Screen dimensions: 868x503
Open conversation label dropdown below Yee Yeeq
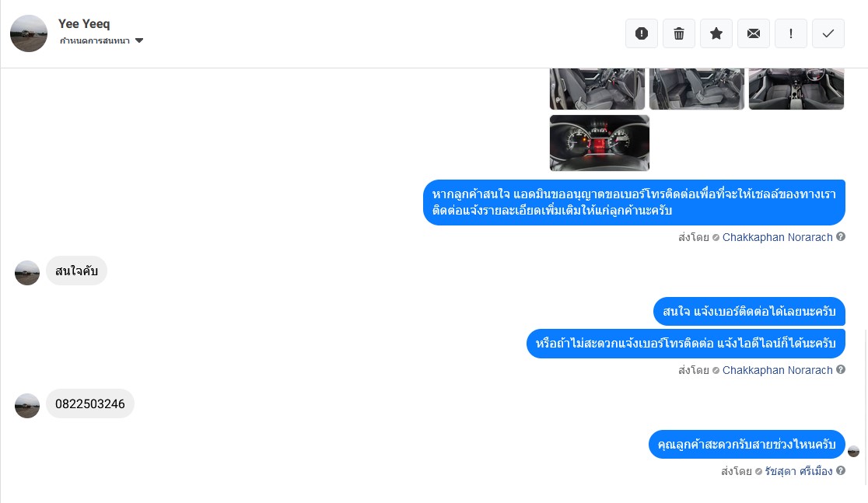point(101,40)
